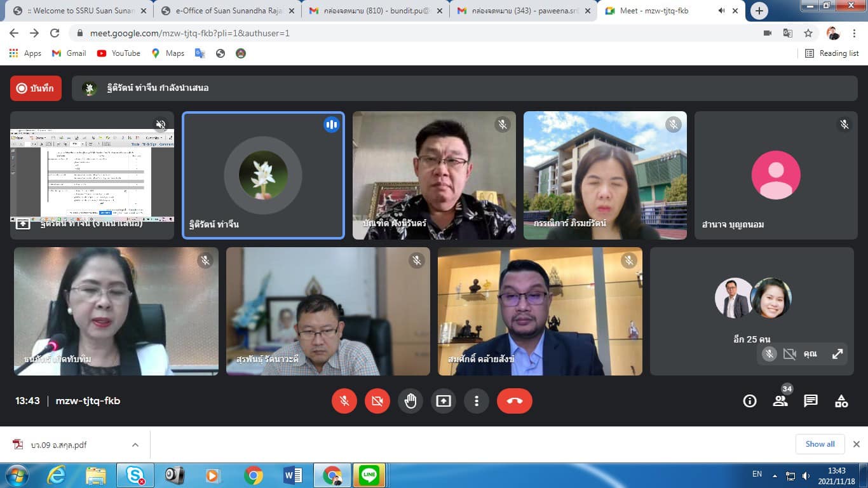The image size is (868, 488).
Task: Show hidden system tray icons arrow
Action: (x=775, y=475)
